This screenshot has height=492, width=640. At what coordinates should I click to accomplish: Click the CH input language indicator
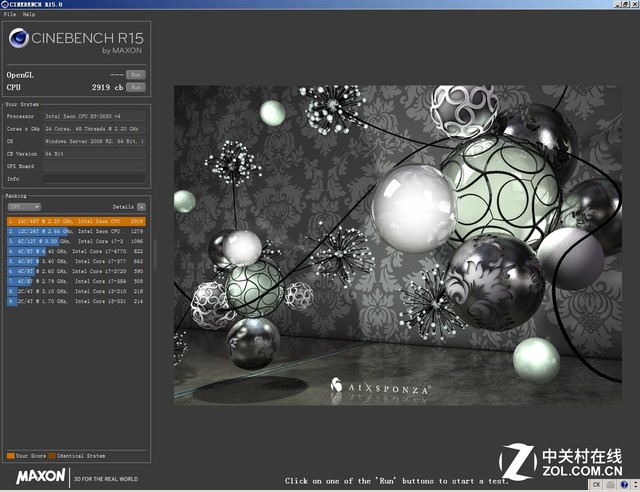[596, 485]
